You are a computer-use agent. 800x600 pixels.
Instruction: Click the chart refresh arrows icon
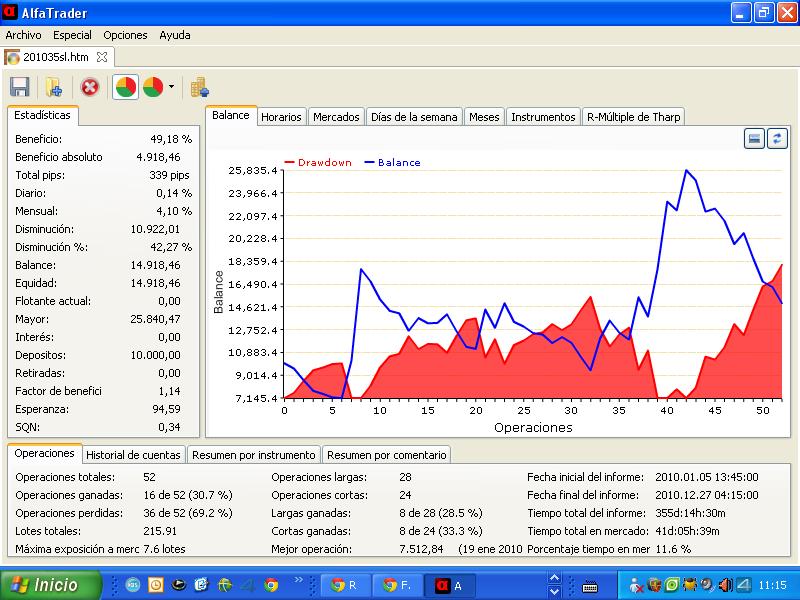click(777, 138)
